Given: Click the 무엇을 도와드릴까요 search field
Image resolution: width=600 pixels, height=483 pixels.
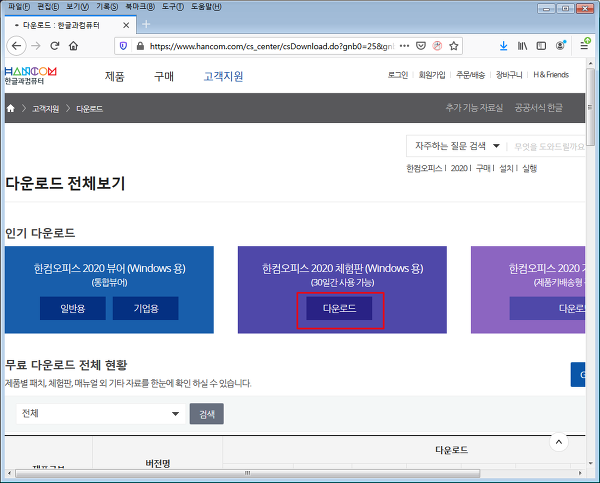Looking at the screenshot, I should click(548, 147).
